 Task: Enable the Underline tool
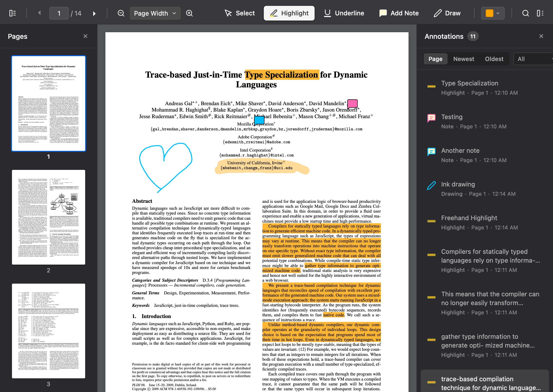344,13
